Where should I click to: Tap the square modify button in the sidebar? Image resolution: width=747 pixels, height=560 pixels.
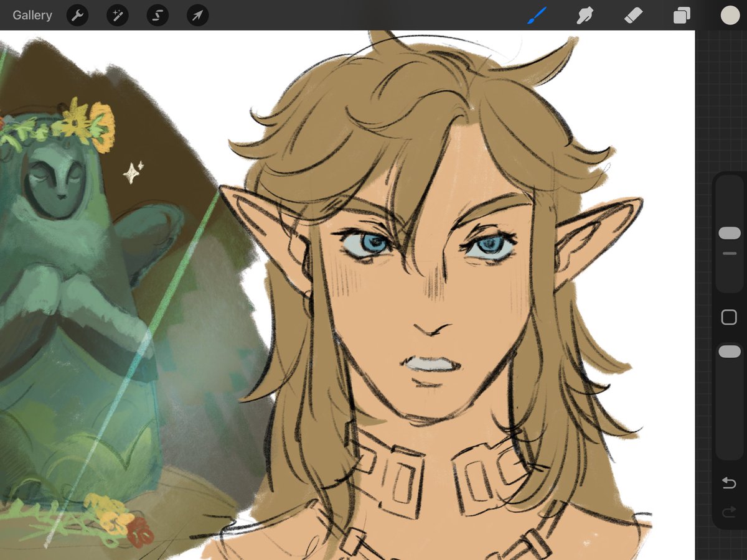(729, 317)
